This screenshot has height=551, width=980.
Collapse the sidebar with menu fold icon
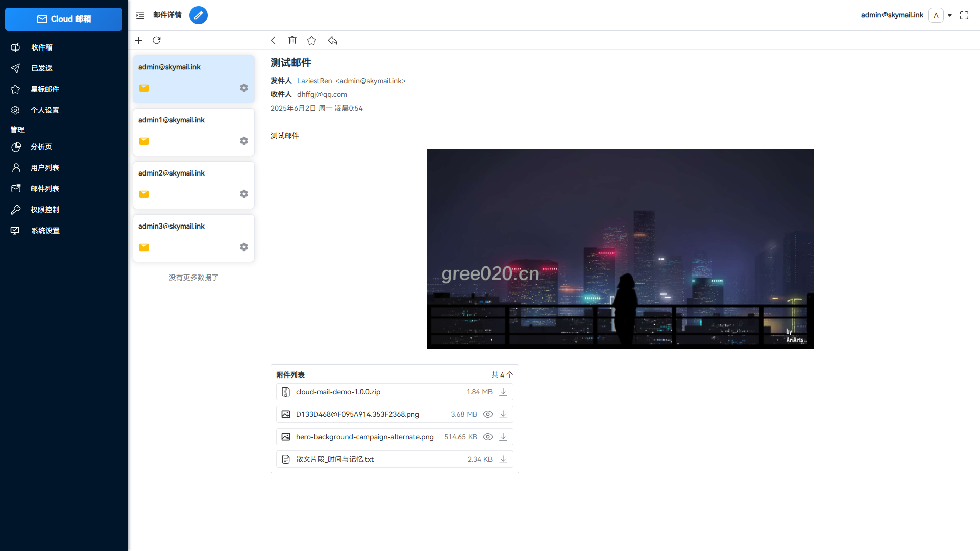click(140, 15)
